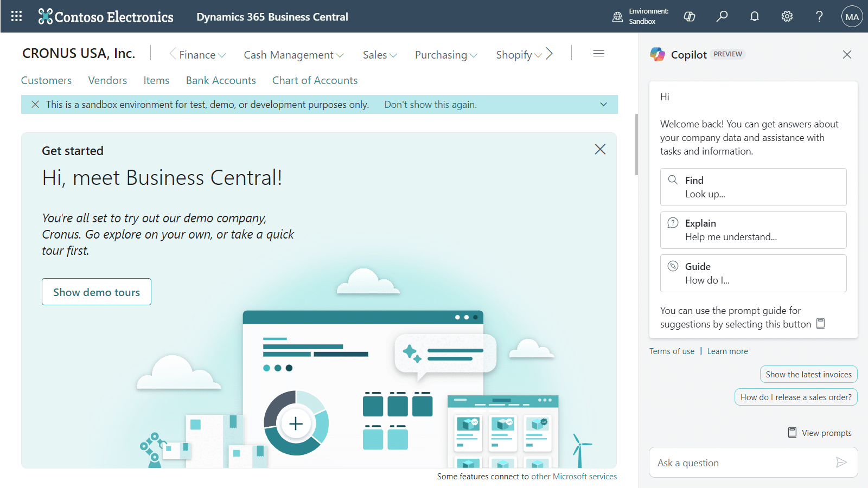Choose Show the latest invoices suggestion
Viewport: 868px width, 488px height.
pos(808,374)
